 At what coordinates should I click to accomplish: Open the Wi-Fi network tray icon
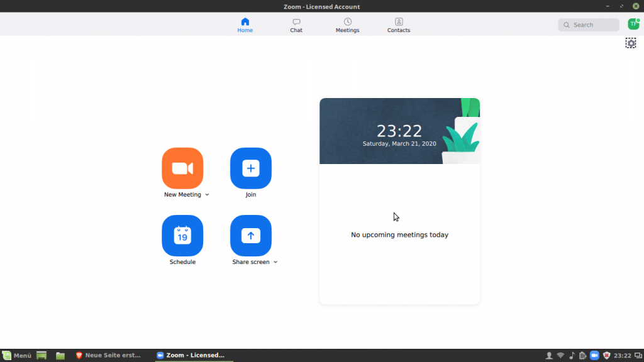(x=560, y=356)
